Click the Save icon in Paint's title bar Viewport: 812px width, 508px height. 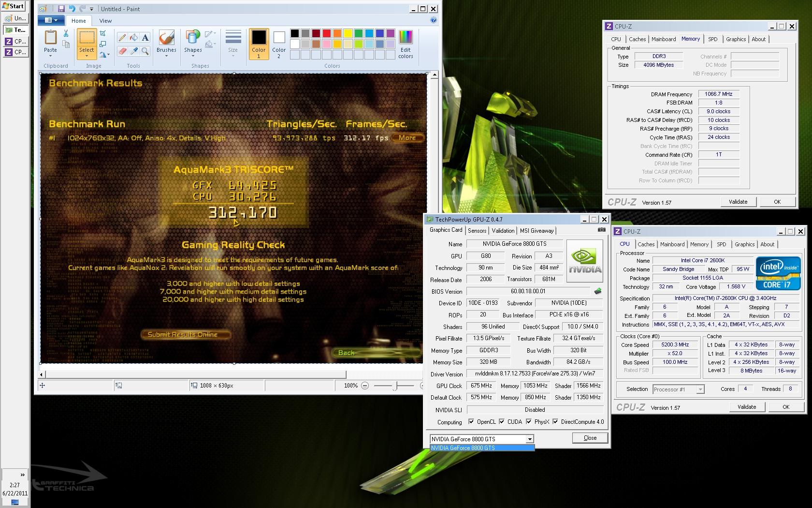[x=61, y=9]
